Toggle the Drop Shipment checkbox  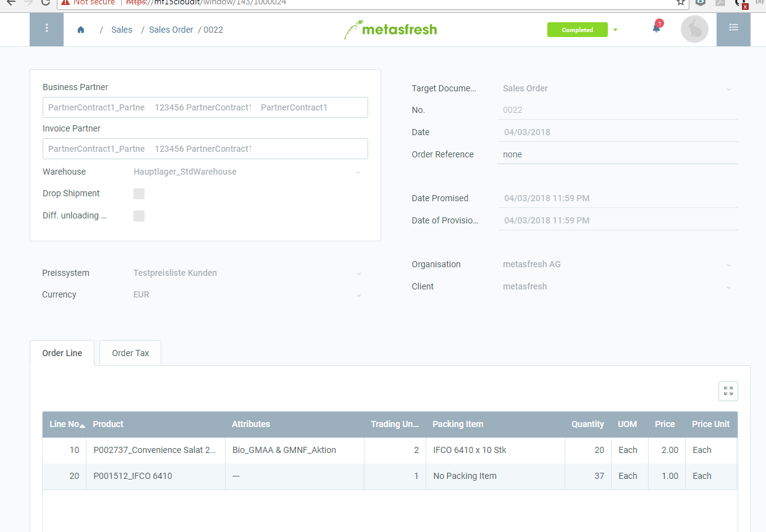[138, 193]
